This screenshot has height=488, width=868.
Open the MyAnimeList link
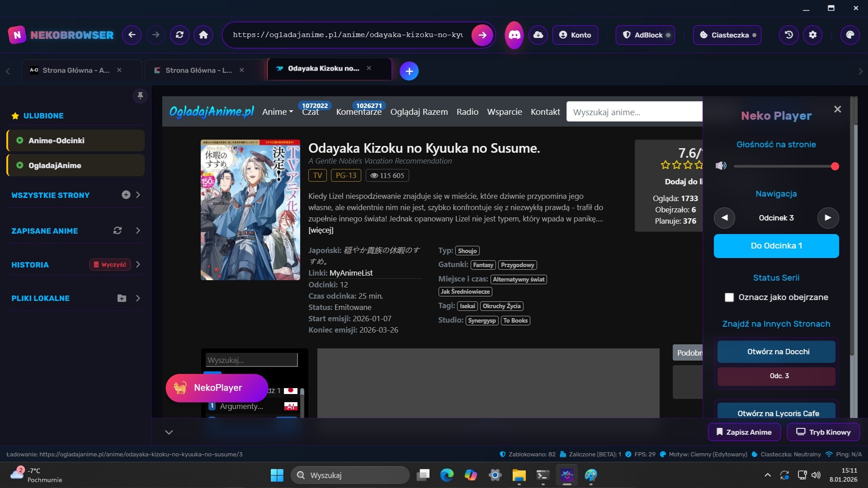pyautogui.click(x=351, y=273)
